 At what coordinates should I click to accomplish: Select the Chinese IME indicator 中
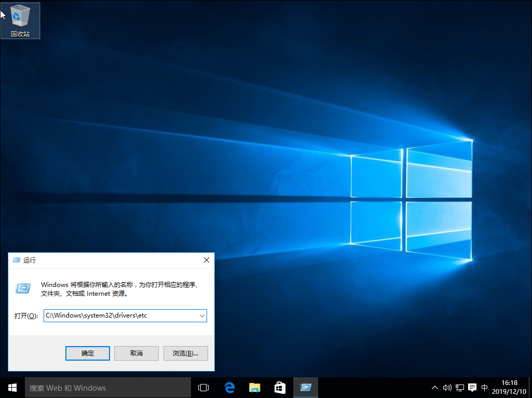point(484,387)
